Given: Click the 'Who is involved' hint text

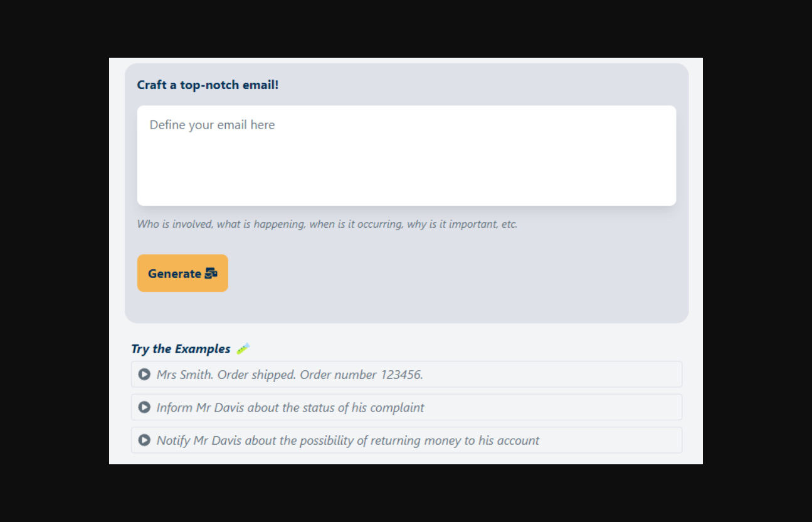Looking at the screenshot, I should coord(327,224).
